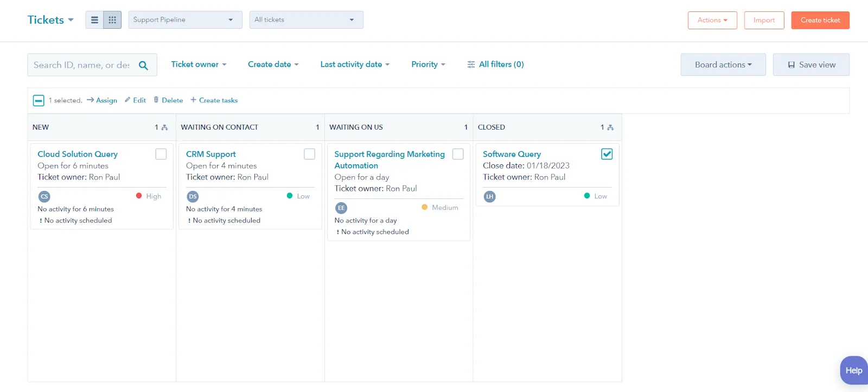The height and width of the screenshot is (392, 868).
Task: Click the green Low priority dot on CRM Support
Action: click(290, 196)
